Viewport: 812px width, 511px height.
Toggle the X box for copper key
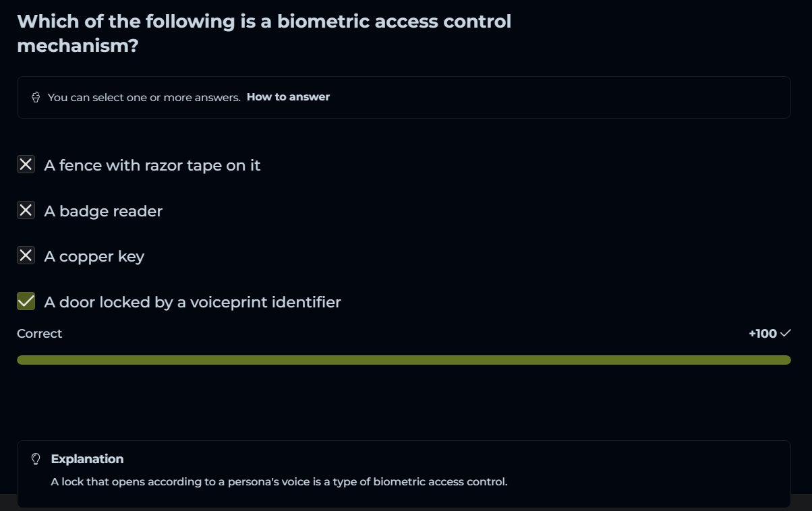pos(26,255)
